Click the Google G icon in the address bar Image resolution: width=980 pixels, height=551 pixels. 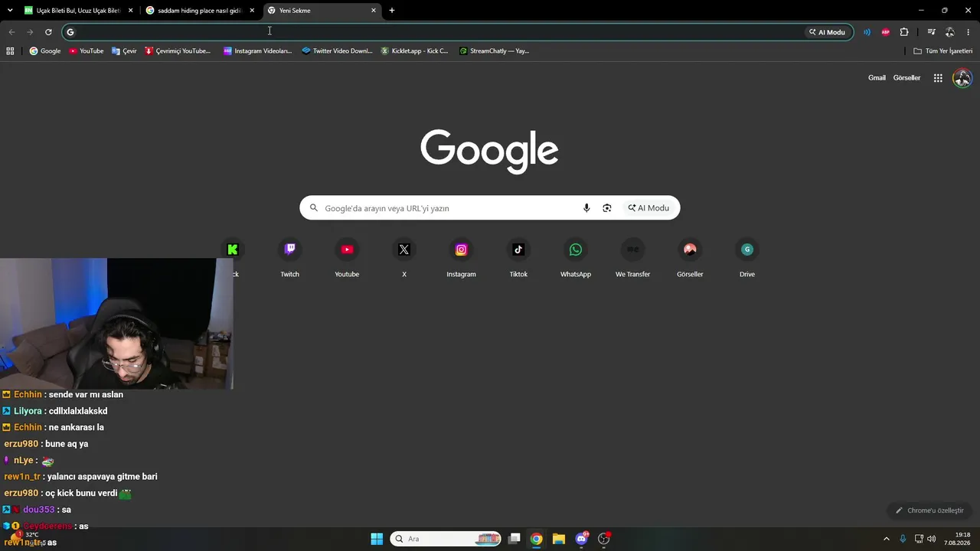pyautogui.click(x=70, y=32)
